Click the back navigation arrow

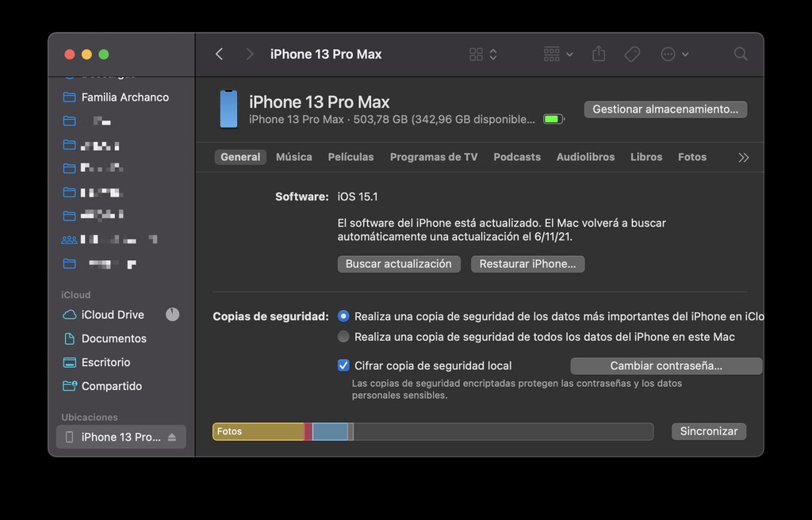coord(220,54)
